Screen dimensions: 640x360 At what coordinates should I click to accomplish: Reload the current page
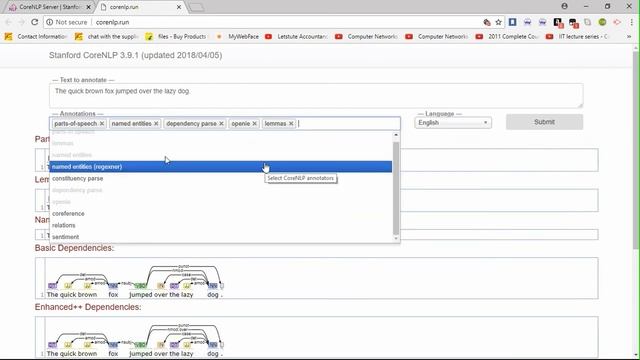pos(35,22)
